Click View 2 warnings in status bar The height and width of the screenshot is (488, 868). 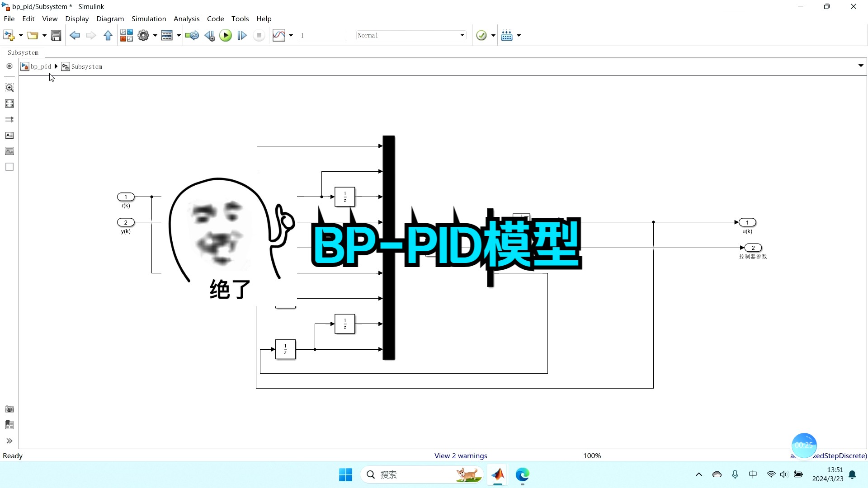click(x=460, y=455)
